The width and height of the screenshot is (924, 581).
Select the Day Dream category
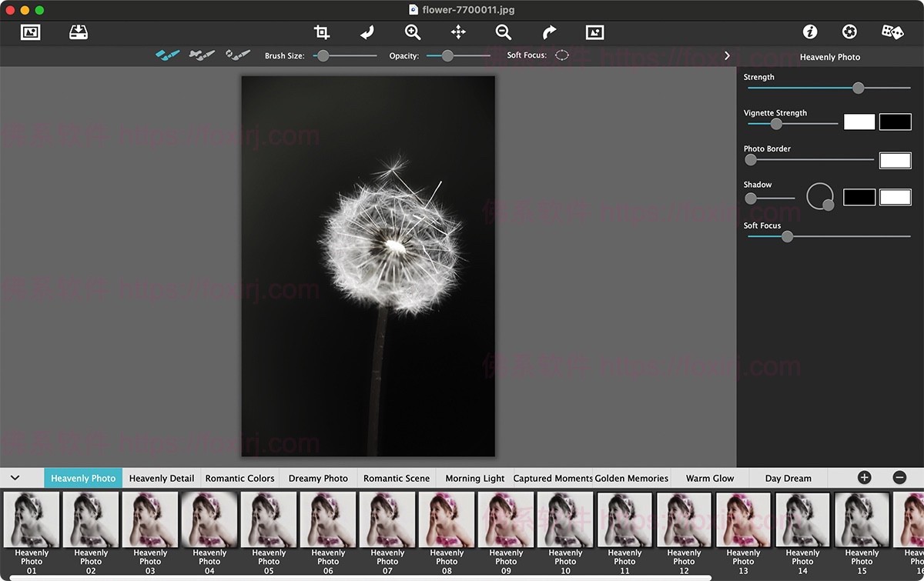(788, 478)
